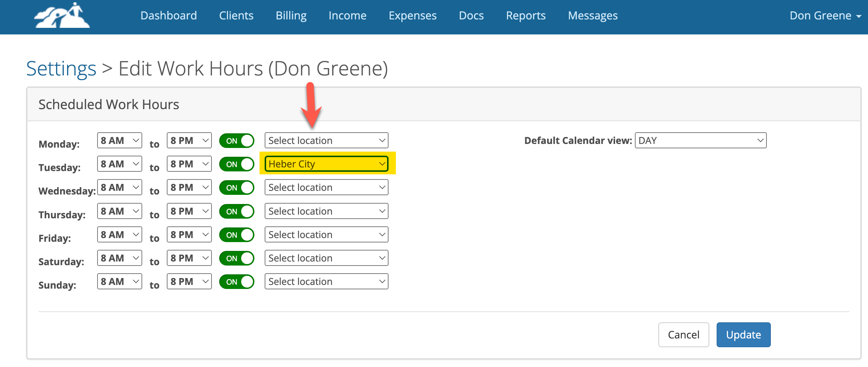Cancel the work hours changes
Screen dimensions: 868x367
(x=683, y=334)
